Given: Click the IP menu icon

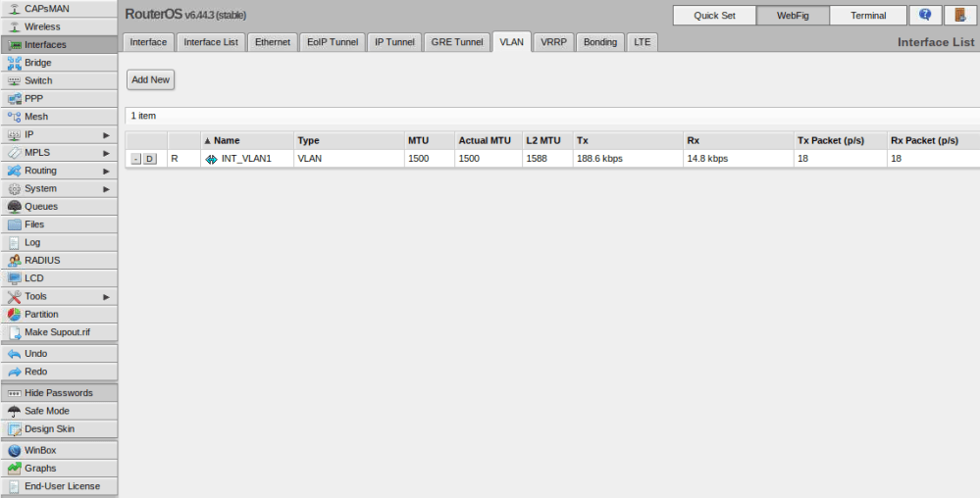Looking at the screenshot, I should click(x=15, y=135).
